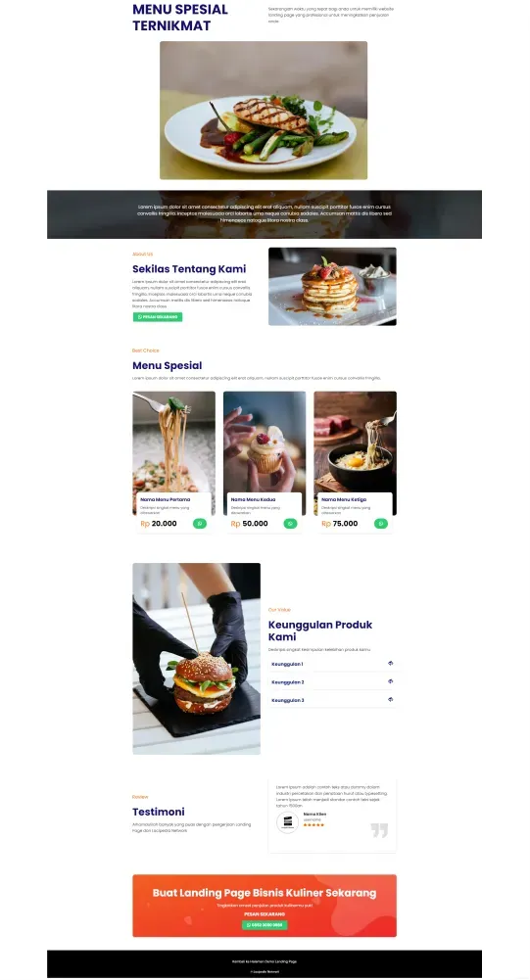Expand the Keunggulan 2 accordion item
Viewport: 530px width, 980px height.
(x=332, y=681)
